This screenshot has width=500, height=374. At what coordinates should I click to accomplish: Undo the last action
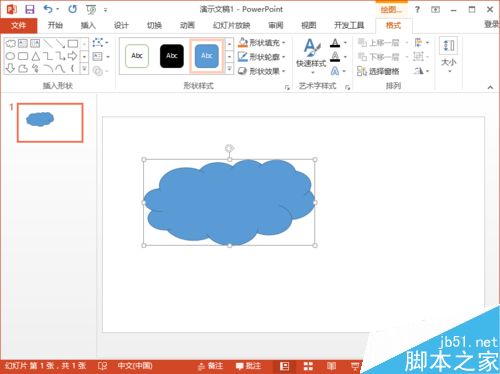tap(48, 9)
